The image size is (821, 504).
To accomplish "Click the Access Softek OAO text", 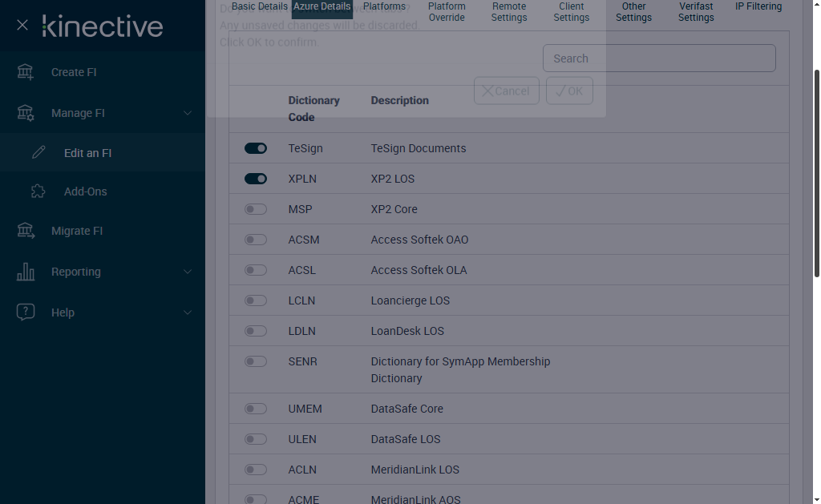I will pos(419,239).
